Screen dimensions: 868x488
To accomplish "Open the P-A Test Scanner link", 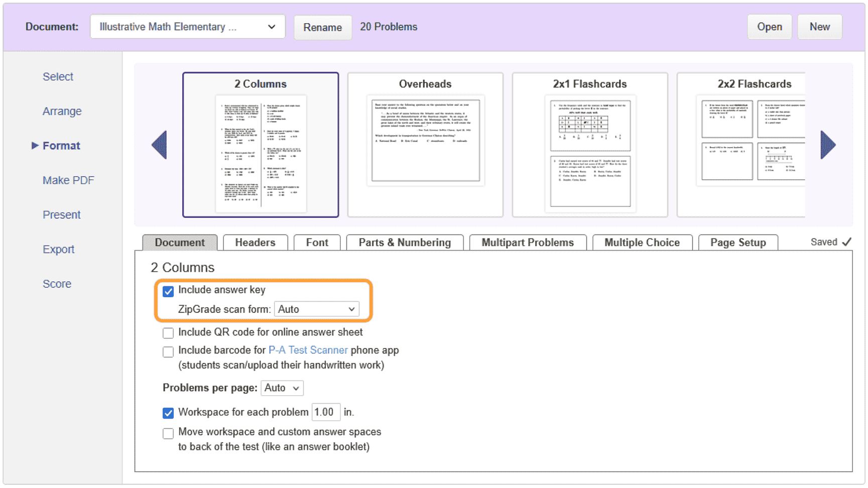I will click(x=308, y=350).
